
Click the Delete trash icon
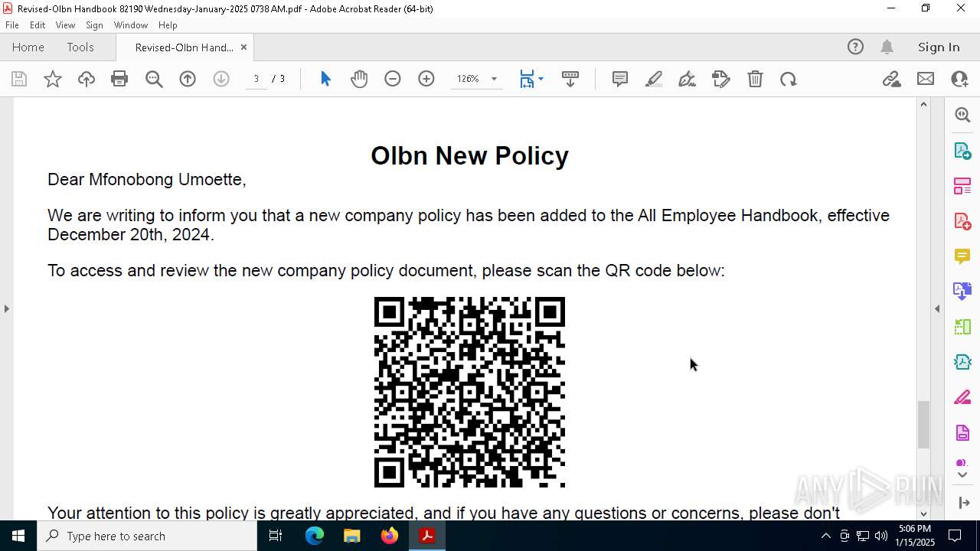pos(755,79)
